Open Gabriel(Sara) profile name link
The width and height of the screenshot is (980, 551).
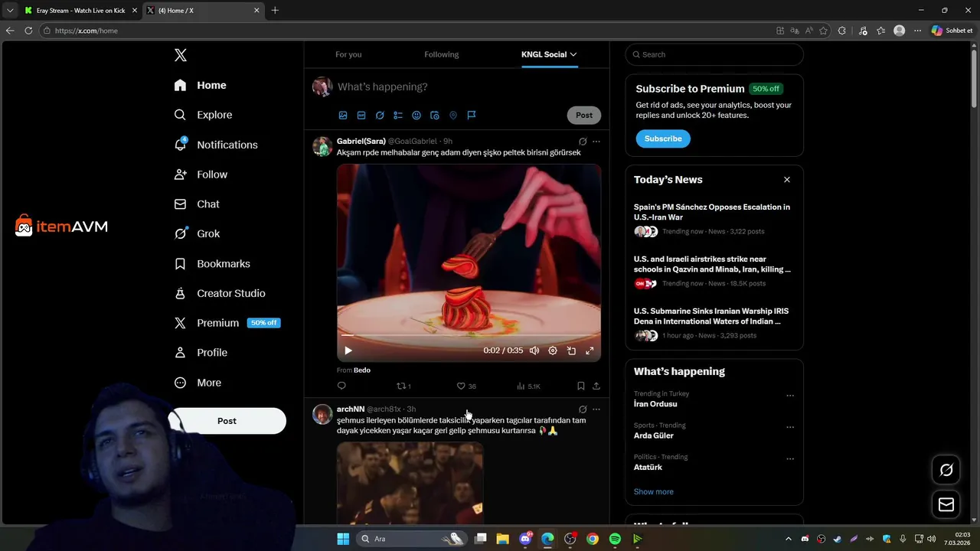pyautogui.click(x=361, y=141)
